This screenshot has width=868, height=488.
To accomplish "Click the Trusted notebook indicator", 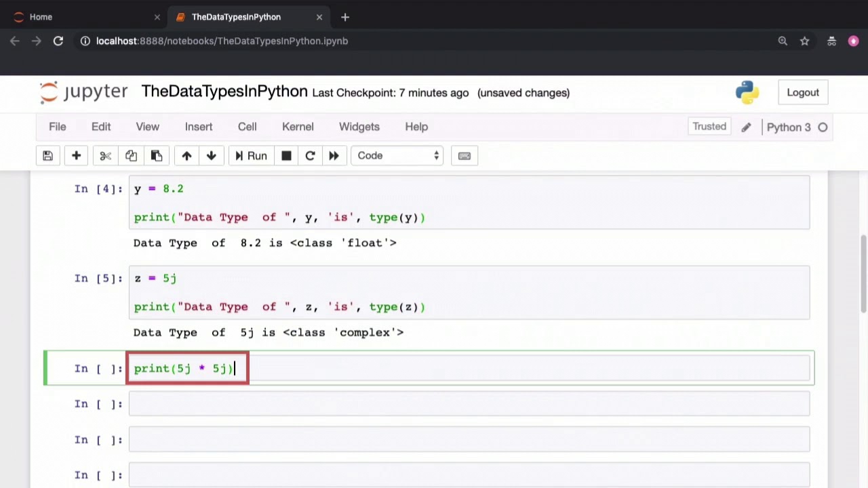I will [x=709, y=127].
